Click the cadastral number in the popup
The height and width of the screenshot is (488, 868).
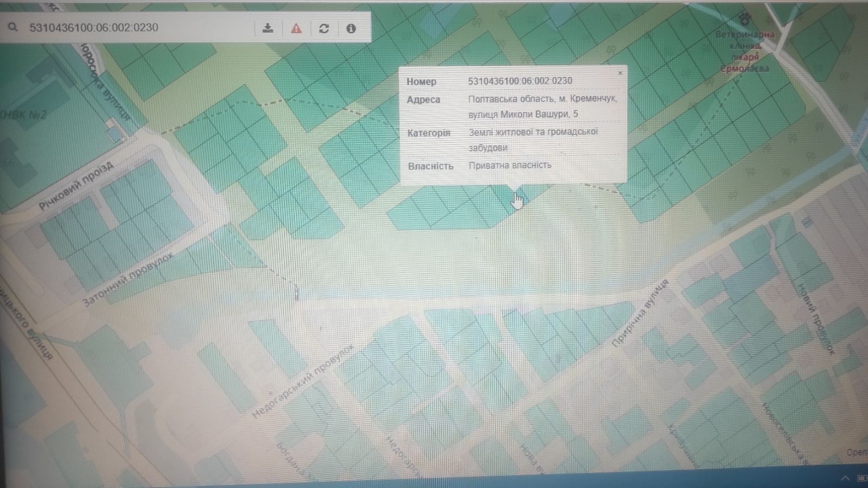pyautogui.click(x=520, y=81)
